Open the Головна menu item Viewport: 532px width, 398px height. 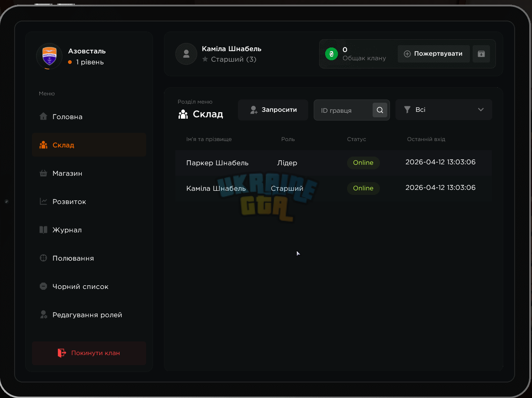coord(89,117)
